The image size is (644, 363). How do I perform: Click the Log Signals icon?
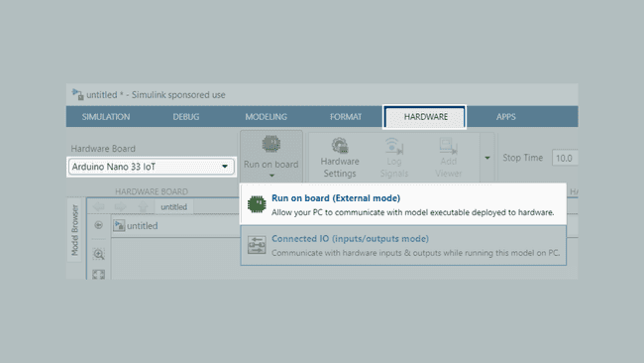coord(394,146)
